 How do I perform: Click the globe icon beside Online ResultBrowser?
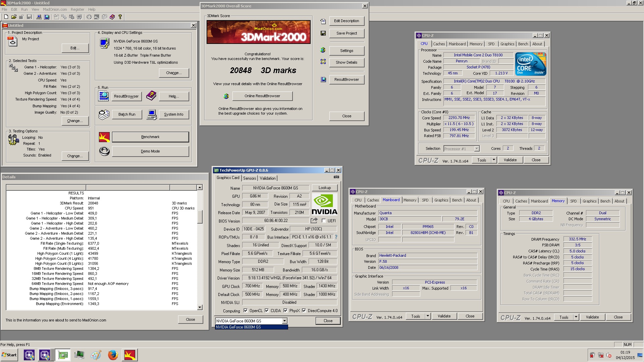pos(226,96)
